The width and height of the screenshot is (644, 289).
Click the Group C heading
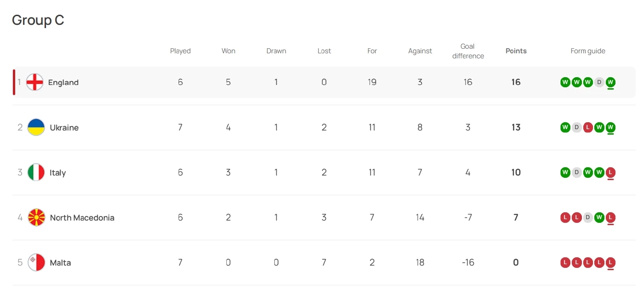pyautogui.click(x=38, y=20)
